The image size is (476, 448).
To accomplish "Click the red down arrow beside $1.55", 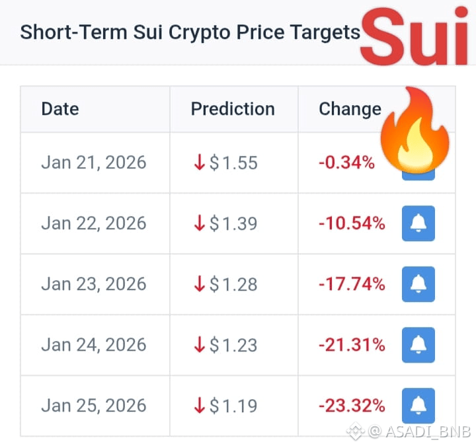I will (200, 163).
